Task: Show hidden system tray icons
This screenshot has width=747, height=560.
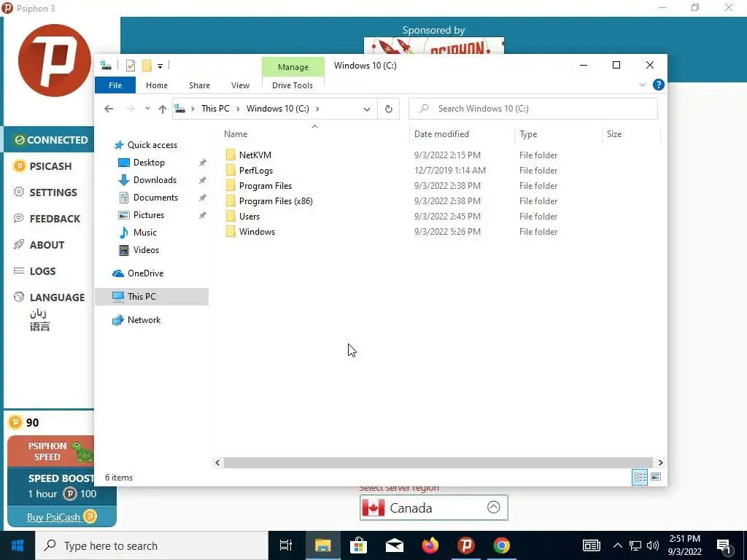Action: point(617,545)
